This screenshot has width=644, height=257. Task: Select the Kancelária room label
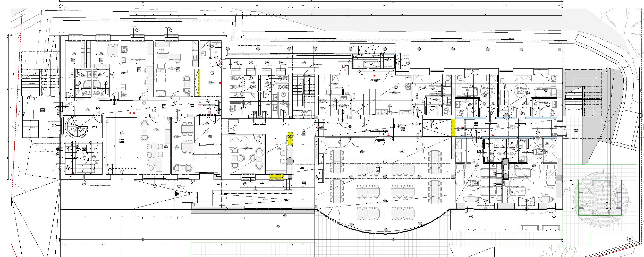click(156, 130)
